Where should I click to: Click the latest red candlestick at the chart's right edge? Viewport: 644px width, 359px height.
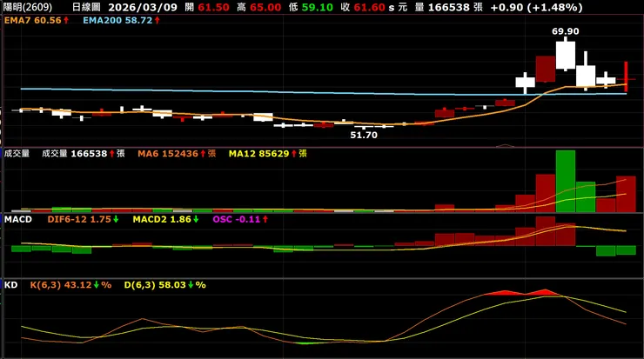coord(626,76)
